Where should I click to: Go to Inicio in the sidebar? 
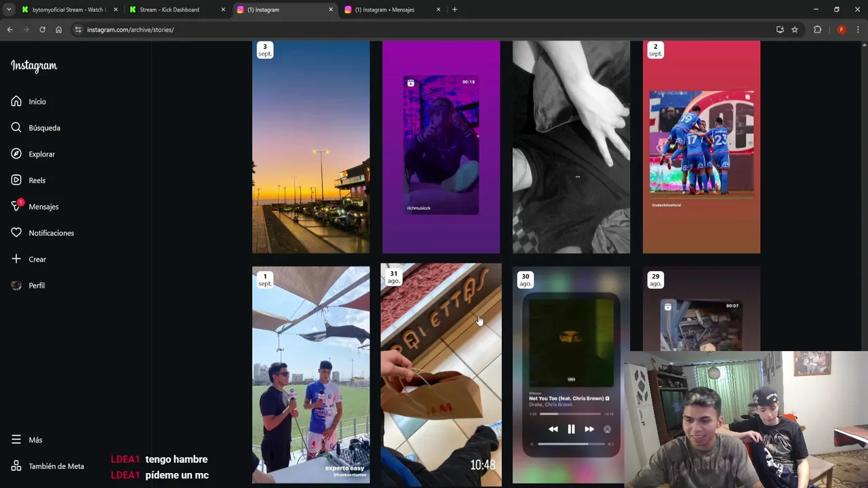click(x=28, y=102)
